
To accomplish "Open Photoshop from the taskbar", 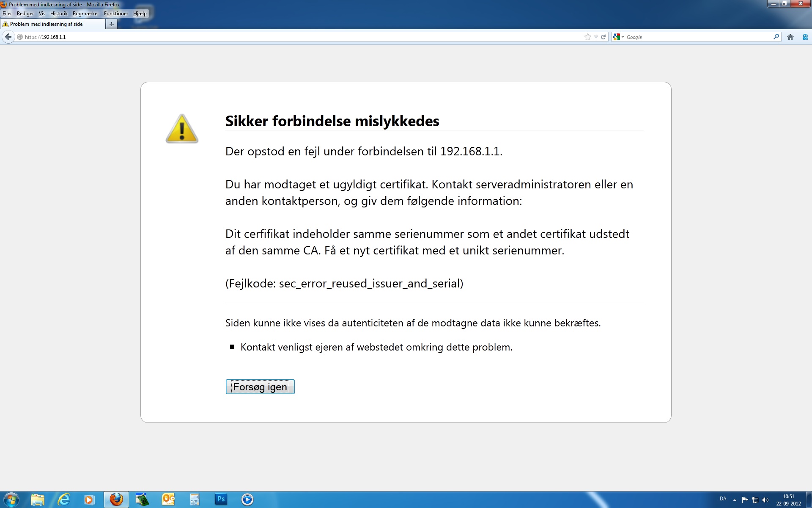I will [x=221, y=500].
